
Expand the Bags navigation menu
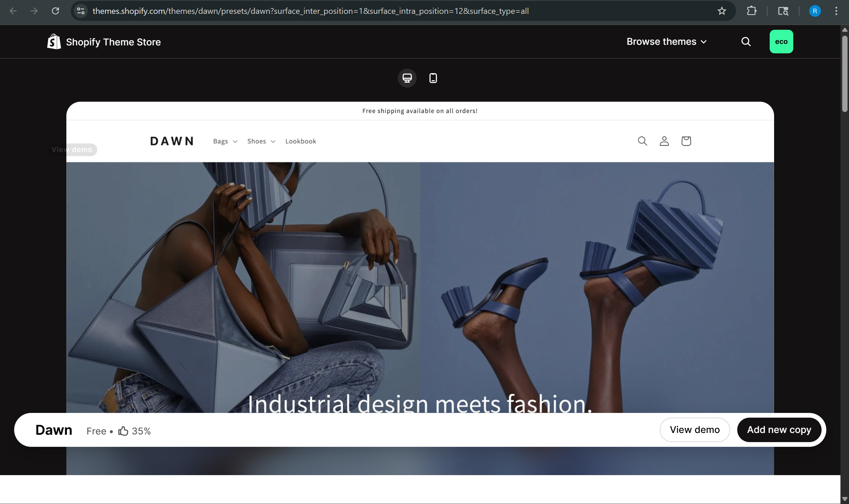point(224,141)
